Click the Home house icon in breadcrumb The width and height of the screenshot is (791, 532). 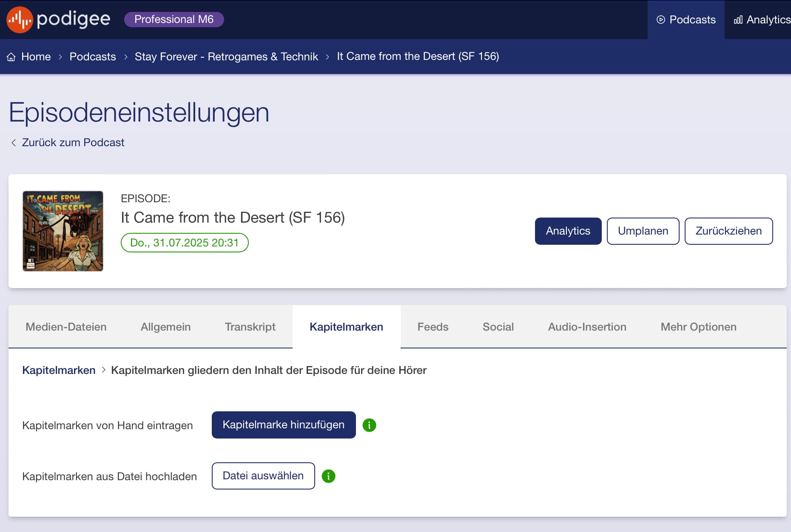[11, 57]
